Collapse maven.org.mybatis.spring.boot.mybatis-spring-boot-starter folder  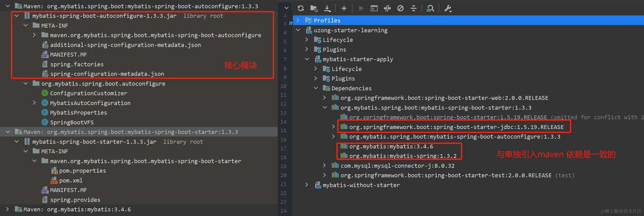[x=34, y=161]
